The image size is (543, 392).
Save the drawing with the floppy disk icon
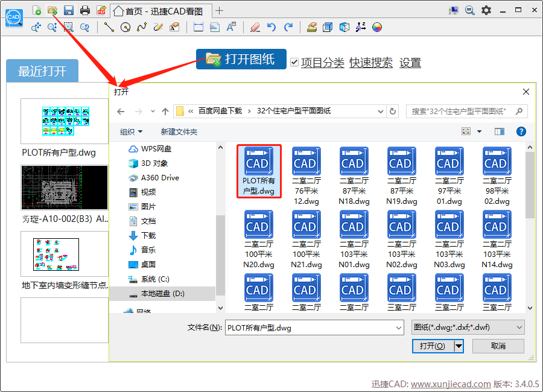pyautogui.click(x=69, y=11)
